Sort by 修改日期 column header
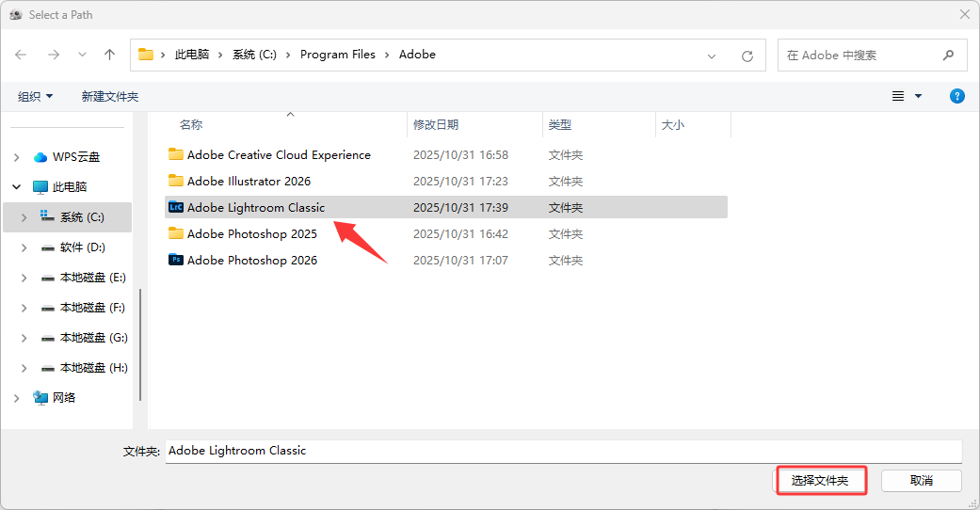 [436, 124]
